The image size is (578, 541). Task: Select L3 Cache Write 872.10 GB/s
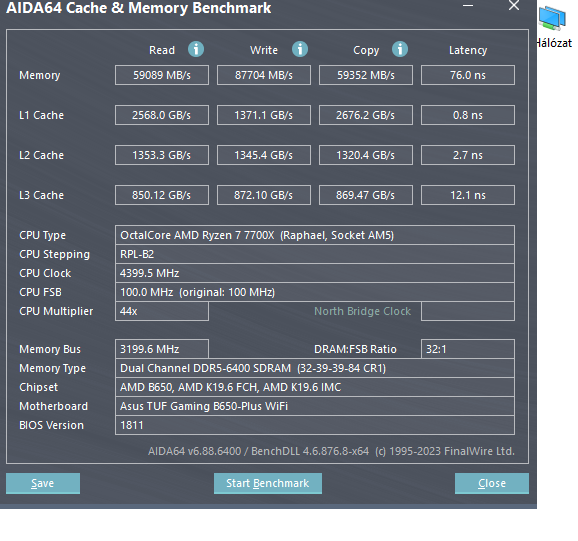tap(264, 195)
